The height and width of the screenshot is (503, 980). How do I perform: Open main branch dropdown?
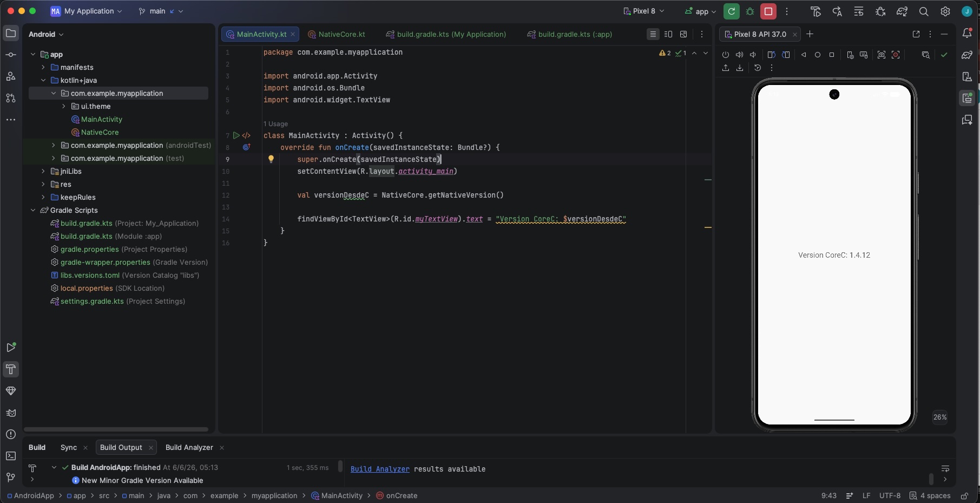[161, 11]
